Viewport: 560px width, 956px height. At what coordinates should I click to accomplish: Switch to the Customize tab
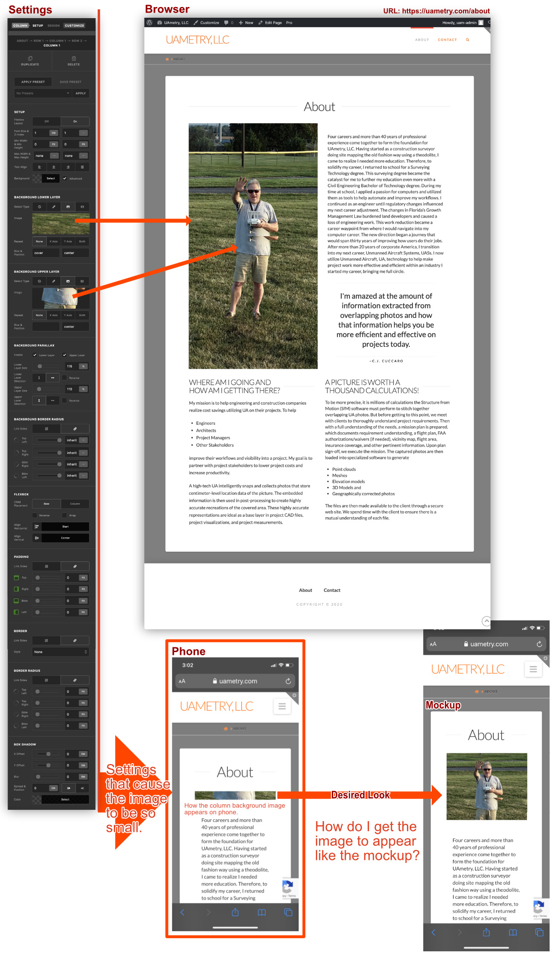[75, 26]
